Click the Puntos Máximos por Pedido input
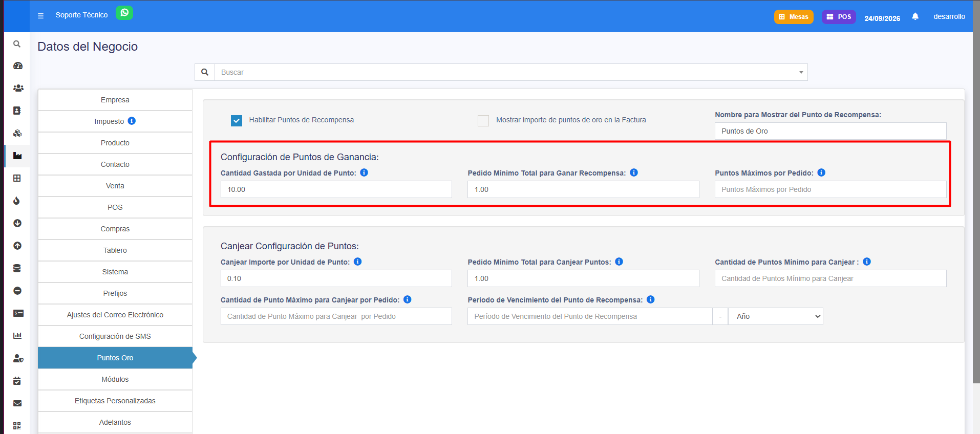This screenshot has width=980, height=434. tap(830, 189)
